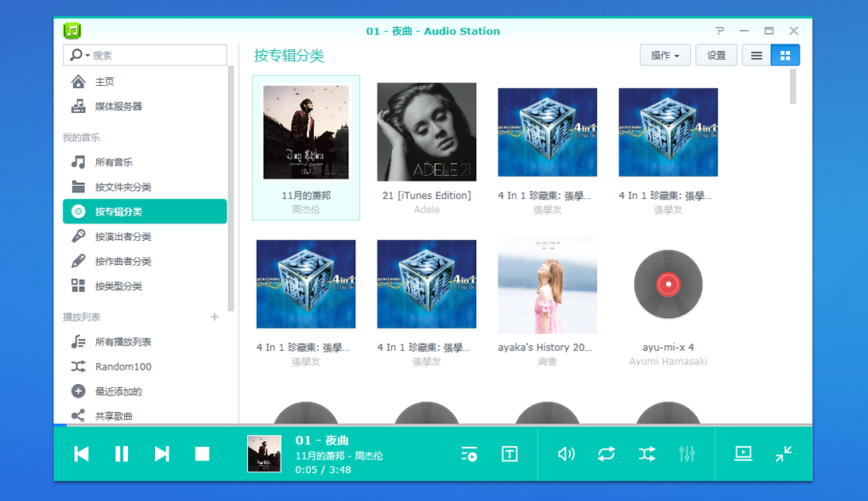This screenshot has height=501, width=868.
Task: Open ayu-mi-x 4 vinyl album
Action: click(x=668, y=284)
